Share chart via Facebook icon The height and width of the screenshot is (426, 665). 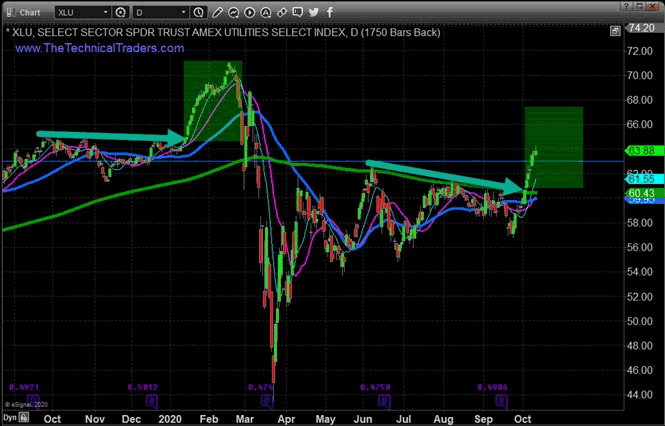(x=328, y=13)
